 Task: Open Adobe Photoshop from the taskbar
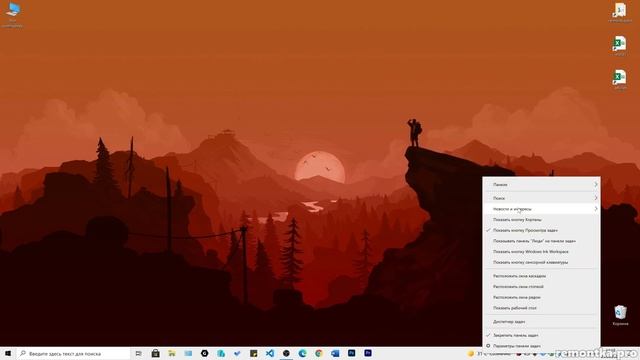pyautogui.click(x=351, y=353)
